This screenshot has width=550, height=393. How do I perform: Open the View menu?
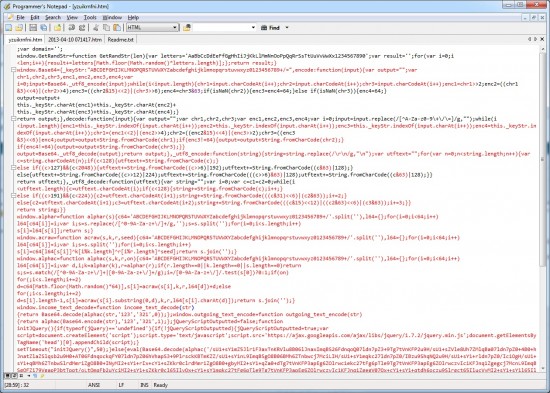pos(72,17)
